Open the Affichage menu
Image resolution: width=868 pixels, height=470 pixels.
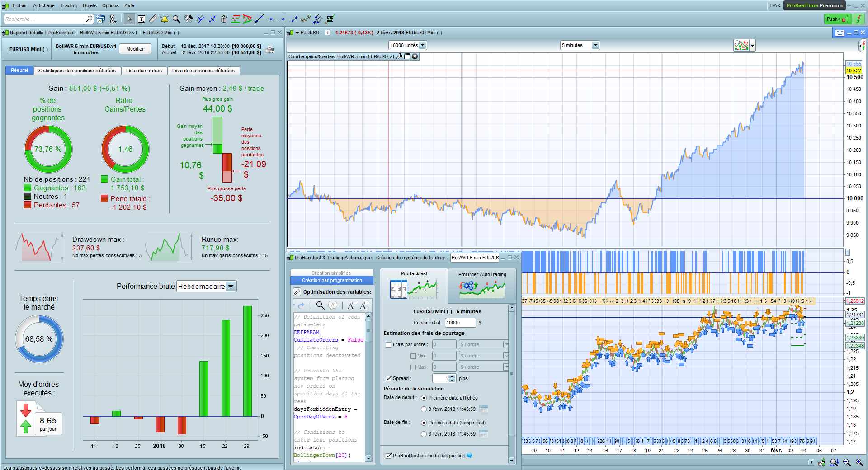click(44, 5)
